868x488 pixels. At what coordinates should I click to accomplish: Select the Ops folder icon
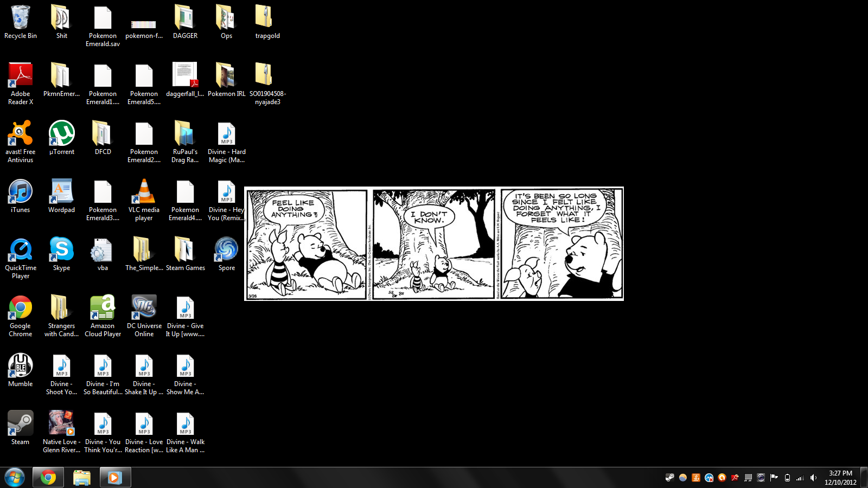(x=227, y=22)
